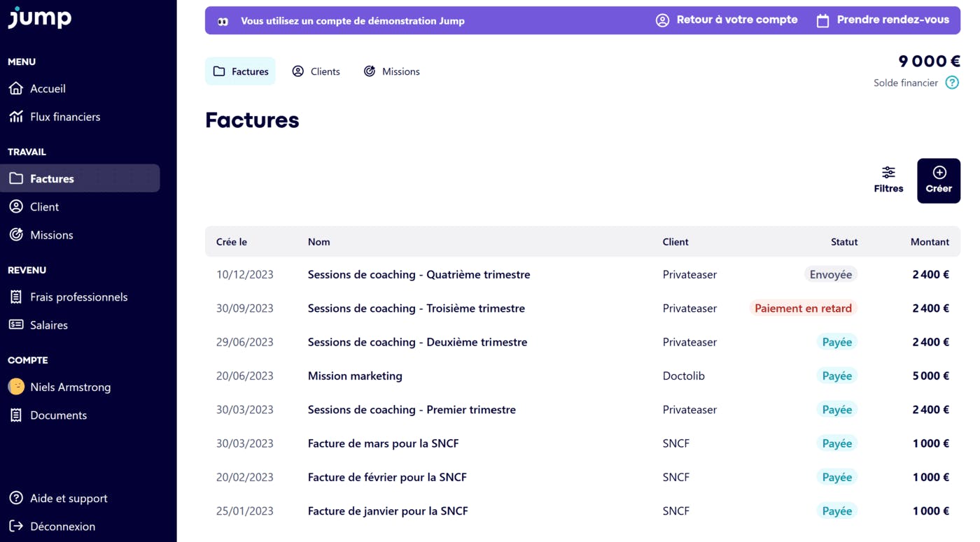The height and width of the screenshot is (542, 980).
Task: Open Accueil via the house icon
Action: [x=16, y=89]
